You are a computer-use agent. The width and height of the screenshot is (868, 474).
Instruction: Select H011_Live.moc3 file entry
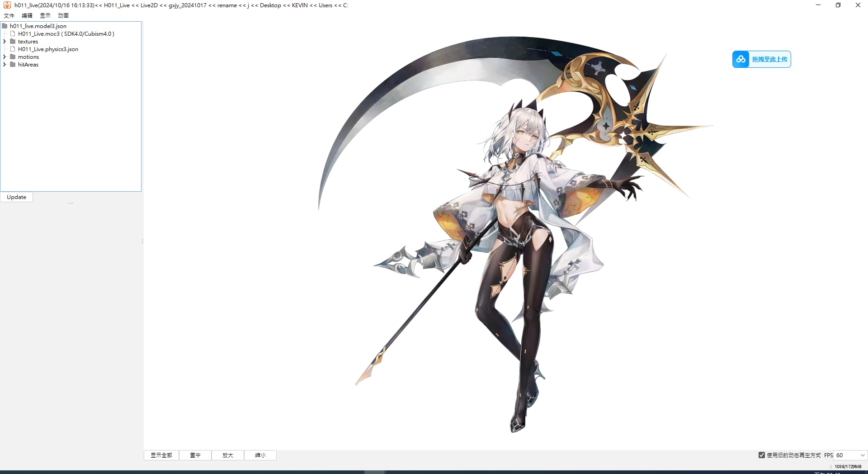point(66,33)
